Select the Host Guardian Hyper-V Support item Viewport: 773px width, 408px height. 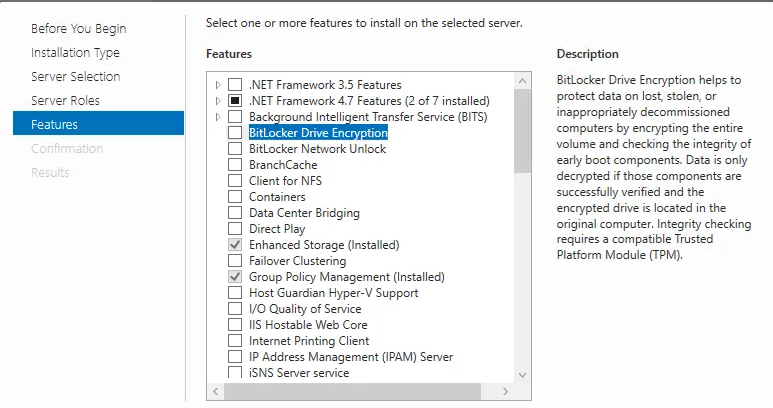(333, 293)
